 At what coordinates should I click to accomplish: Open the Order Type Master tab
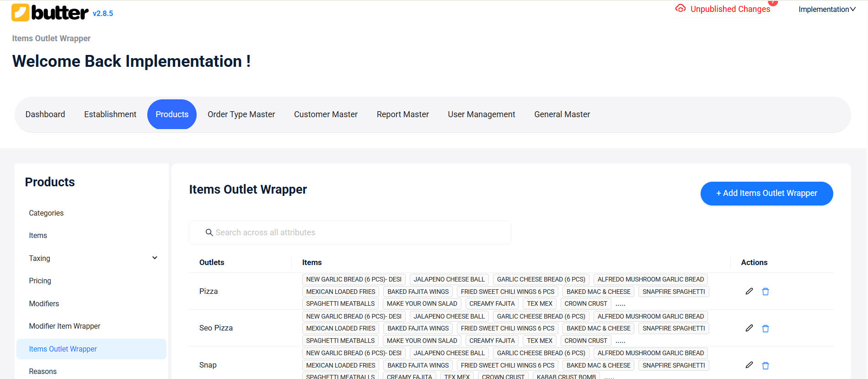pyautogui.click(x=241, y=114)
